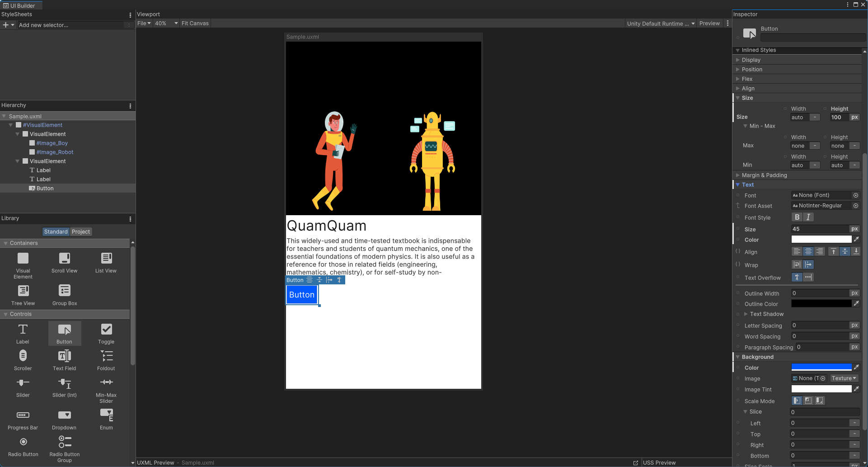The height and width of the screenshot is (467, 868).
Task: Click the Outline Color black swatch
Action: click(x=821, y=304)
